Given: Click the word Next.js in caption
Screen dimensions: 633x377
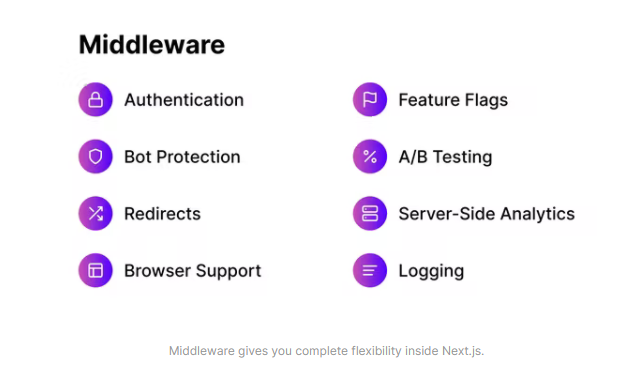Looking at the screenshot, I should pos(463,351).
